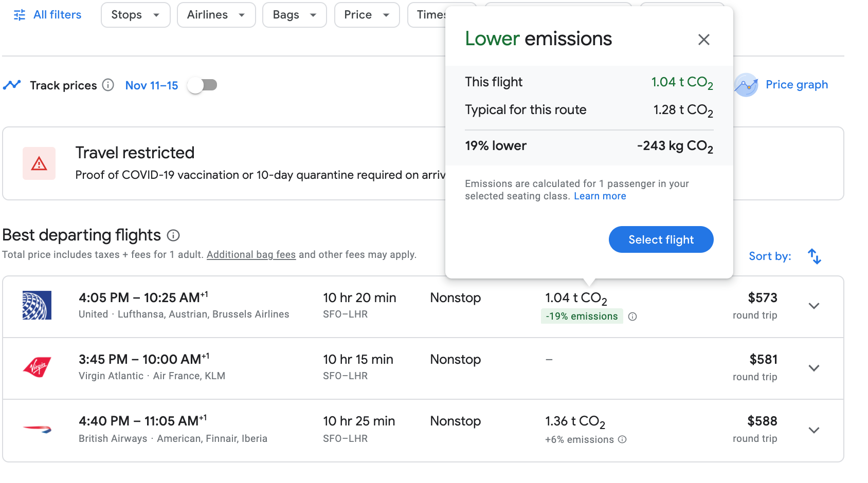Click the 10 hr 20 min duration

(x=359, y=298)
